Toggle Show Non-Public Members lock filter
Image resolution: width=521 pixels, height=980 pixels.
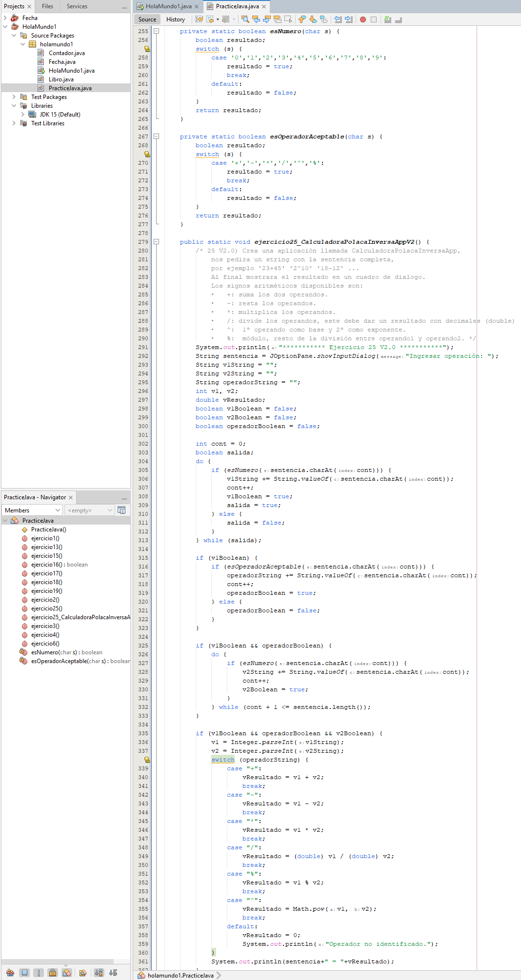click(53, 973)
